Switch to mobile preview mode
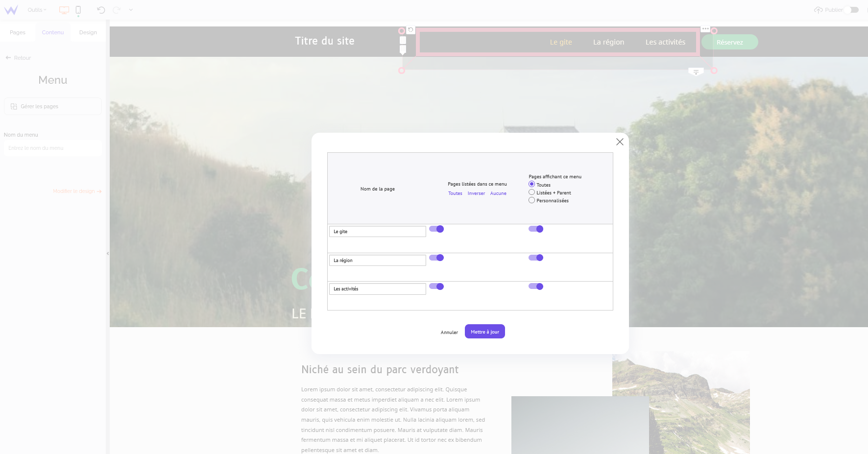Screen dimensions: 868x454 78,10
